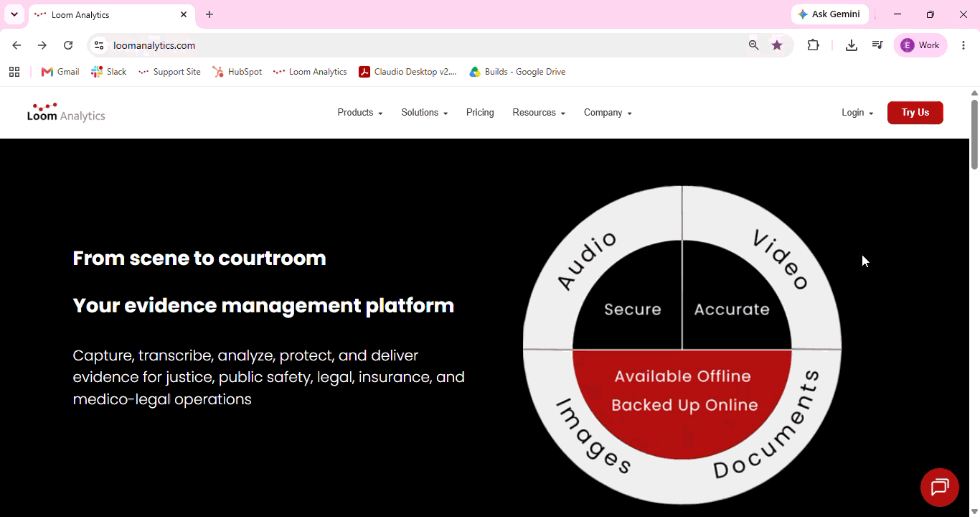Reload the page with the refresh icon

click(x=68, y=45)
